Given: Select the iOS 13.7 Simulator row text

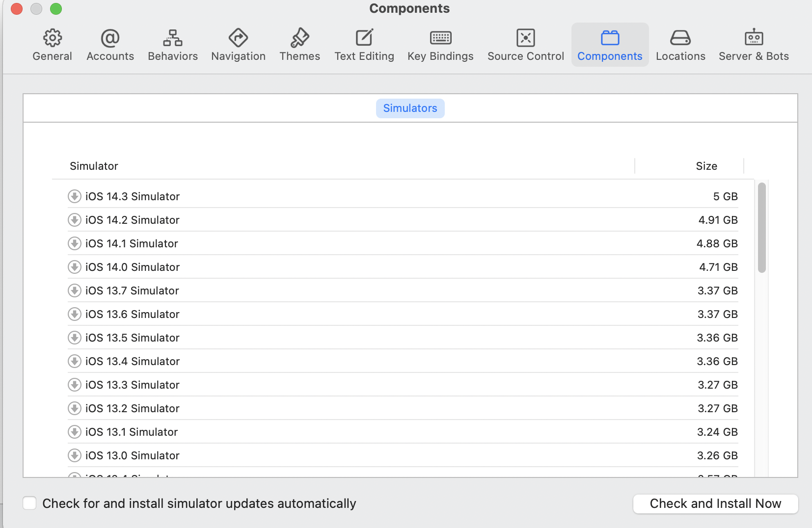Looking at the screenshot, I should click(x=132, y=290).
